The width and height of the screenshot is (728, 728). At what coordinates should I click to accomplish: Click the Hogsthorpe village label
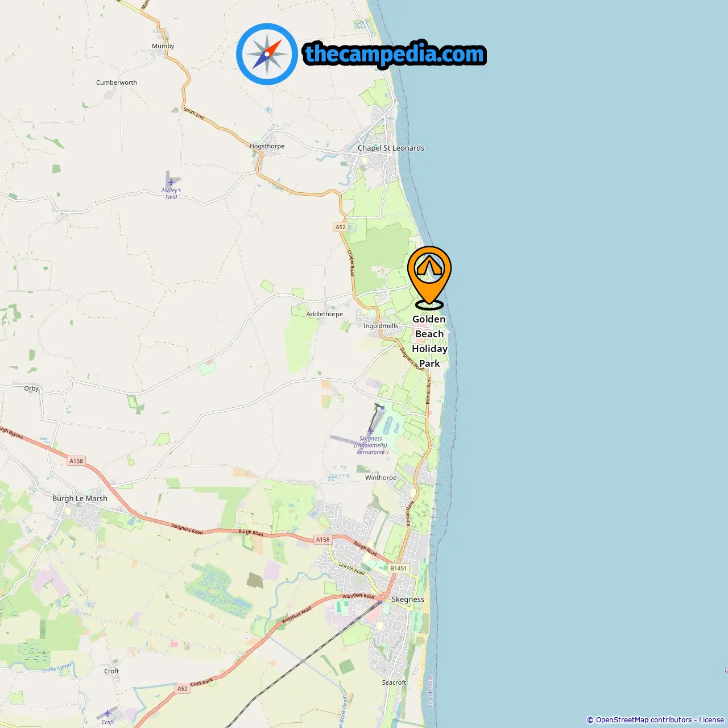tap(267, 146)
